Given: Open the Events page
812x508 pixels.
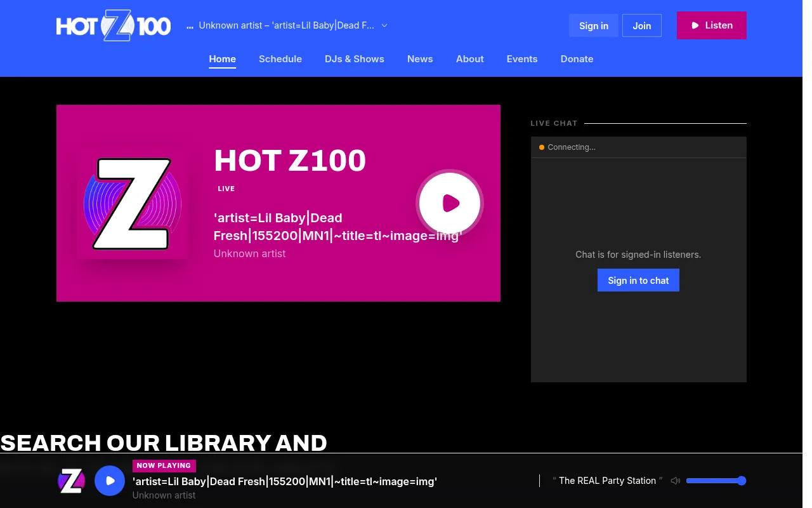Looking at the screenshot, I should point(522,59).
